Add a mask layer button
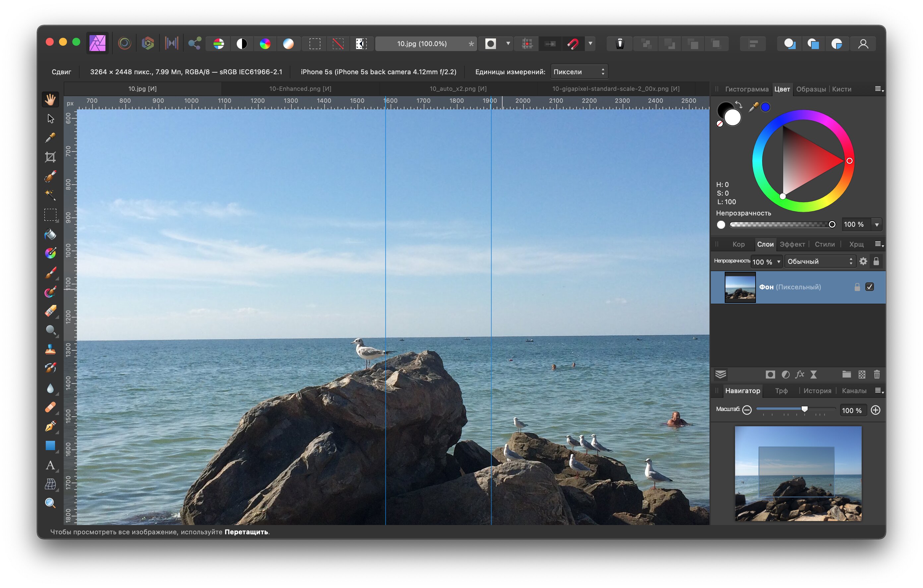This screenshot has height=588, width=923. (x=770, y=375)
